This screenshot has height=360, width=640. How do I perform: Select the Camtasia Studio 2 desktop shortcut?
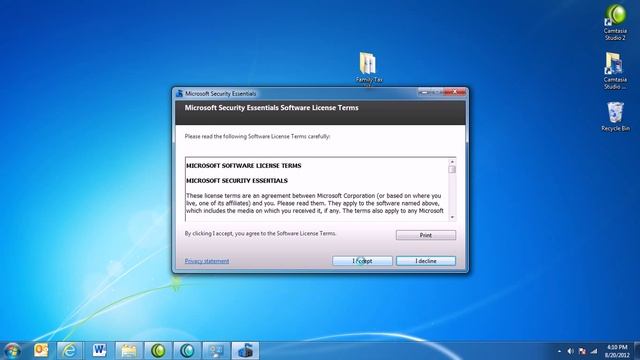(x=615, y=22)
